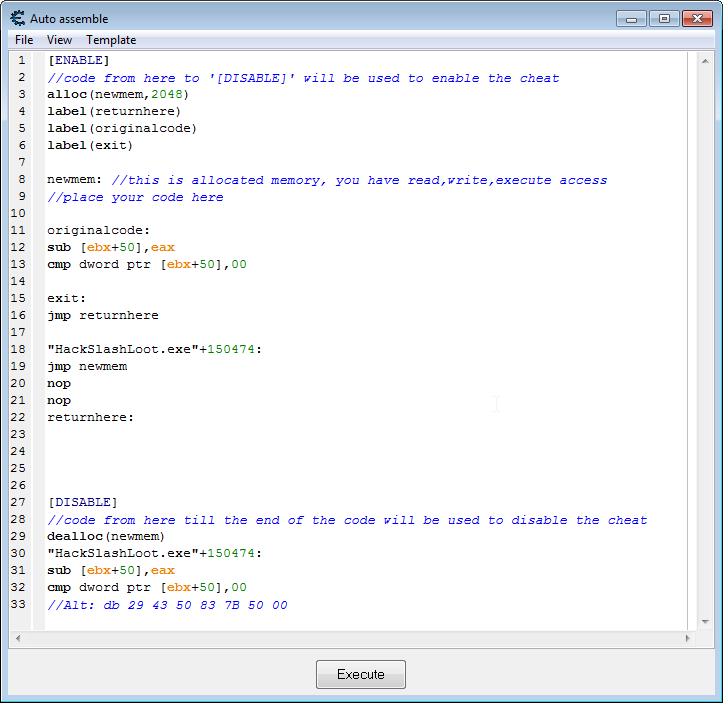
Task: Click the horizontal scrollbar left arrow
Action: pos(18,638)
